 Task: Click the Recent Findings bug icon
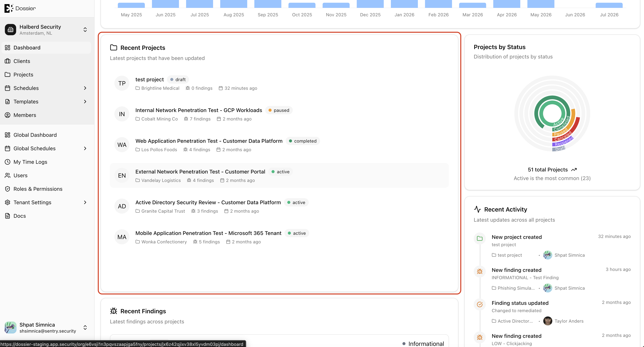pyautogui.click(x=113, y=311)
